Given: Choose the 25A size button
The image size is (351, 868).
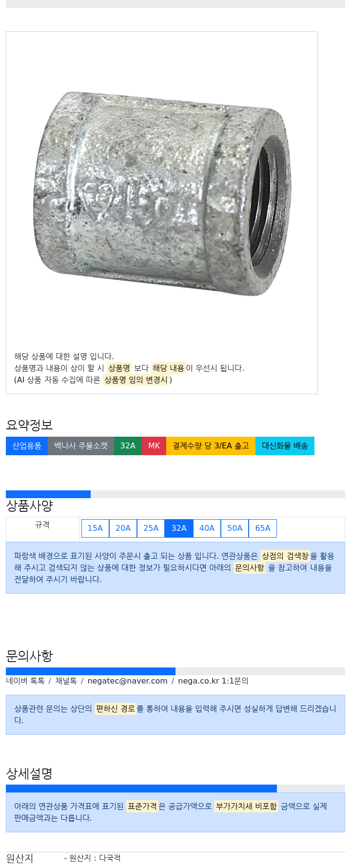Looking at the screenshot, I should coord(151,528).
